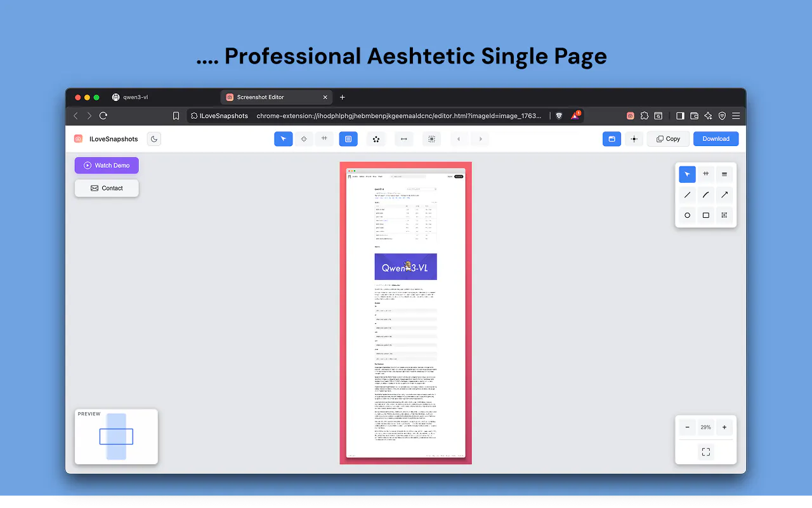Click the VPN shield icon in browser toolbar
This screenshot has width=812, height=508.
tap(722, 116)
